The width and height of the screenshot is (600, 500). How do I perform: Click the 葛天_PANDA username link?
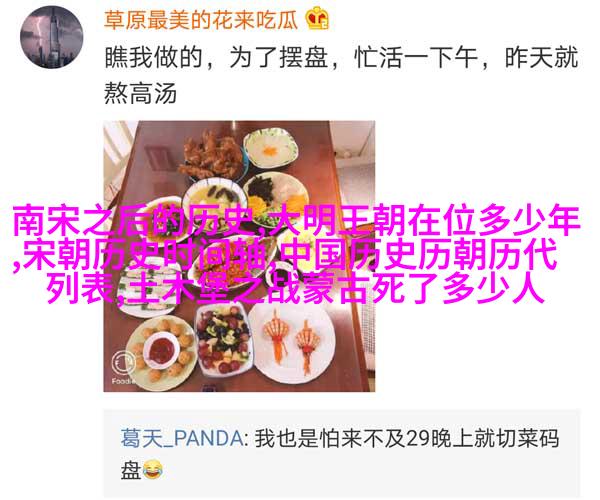(182, 438)
